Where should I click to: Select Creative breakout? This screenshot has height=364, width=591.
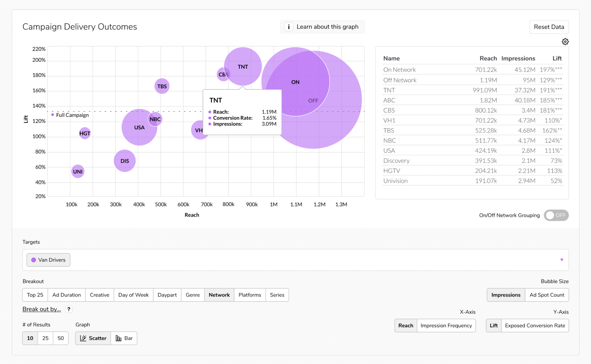99,295
